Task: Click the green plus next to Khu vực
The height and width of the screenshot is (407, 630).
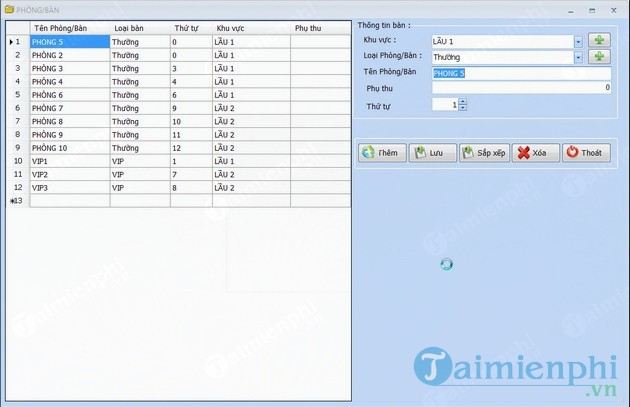Action: 599,41
